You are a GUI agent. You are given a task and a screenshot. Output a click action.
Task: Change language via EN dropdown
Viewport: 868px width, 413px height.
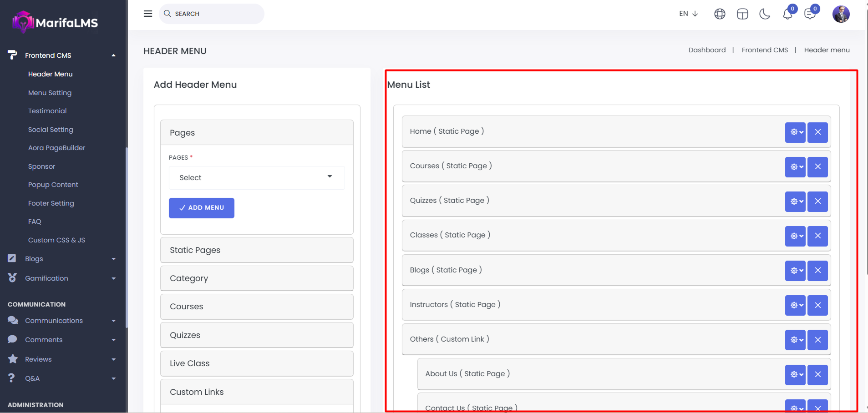coord(688,14)
